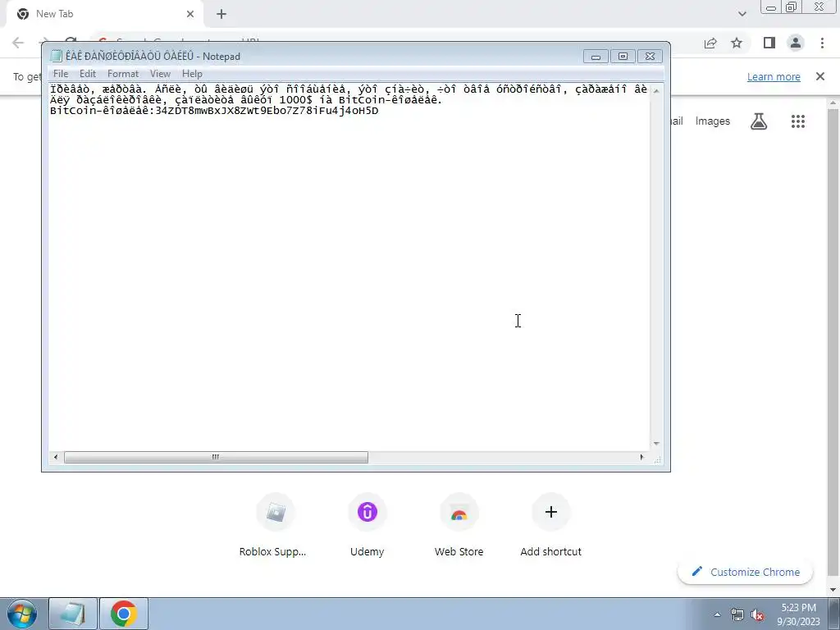Image resolution: width=840 pixels, height=630 pixels.
Task: Maximize the Notepad window
Action: [623, 57]
